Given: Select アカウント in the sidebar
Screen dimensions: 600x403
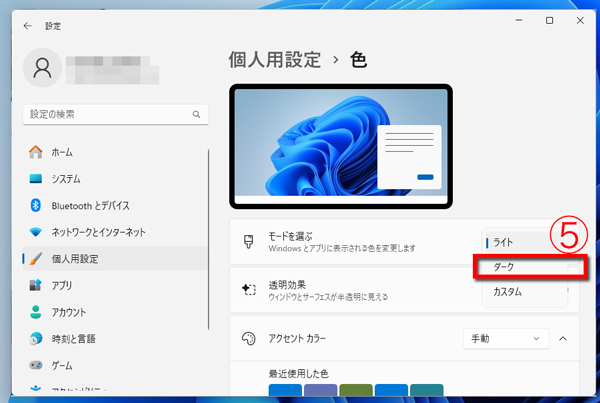Looking at the screenshot, I should [68, 312].
